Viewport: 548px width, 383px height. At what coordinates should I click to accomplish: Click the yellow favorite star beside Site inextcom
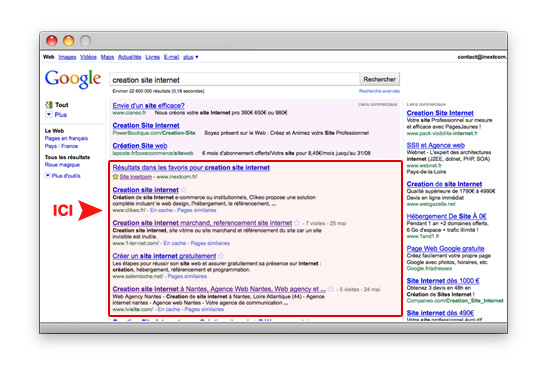pos(115,176)
